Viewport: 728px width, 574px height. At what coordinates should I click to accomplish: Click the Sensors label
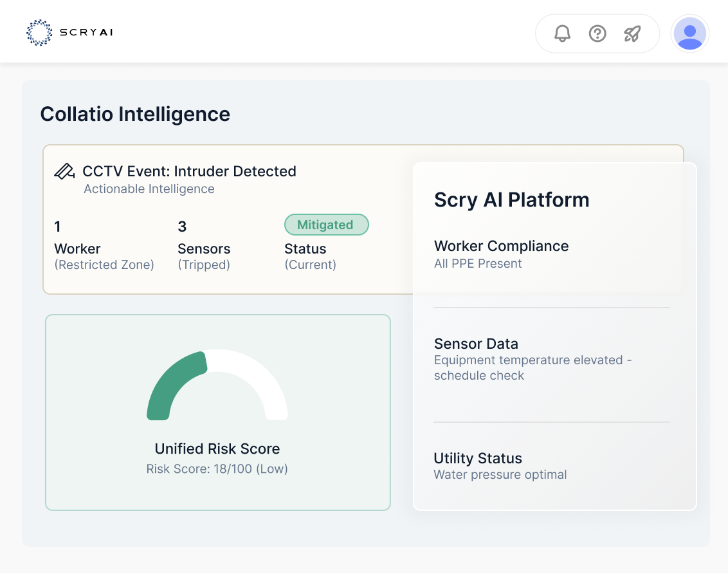(204, 249)
